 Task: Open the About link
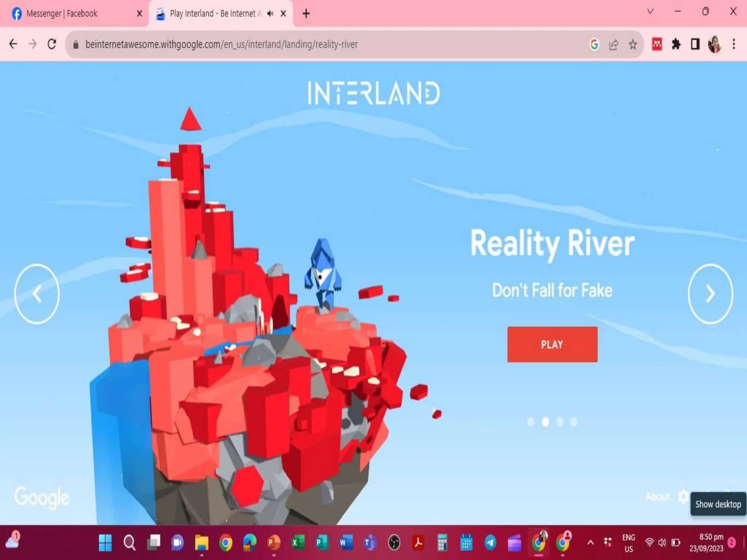pos(657,497)
